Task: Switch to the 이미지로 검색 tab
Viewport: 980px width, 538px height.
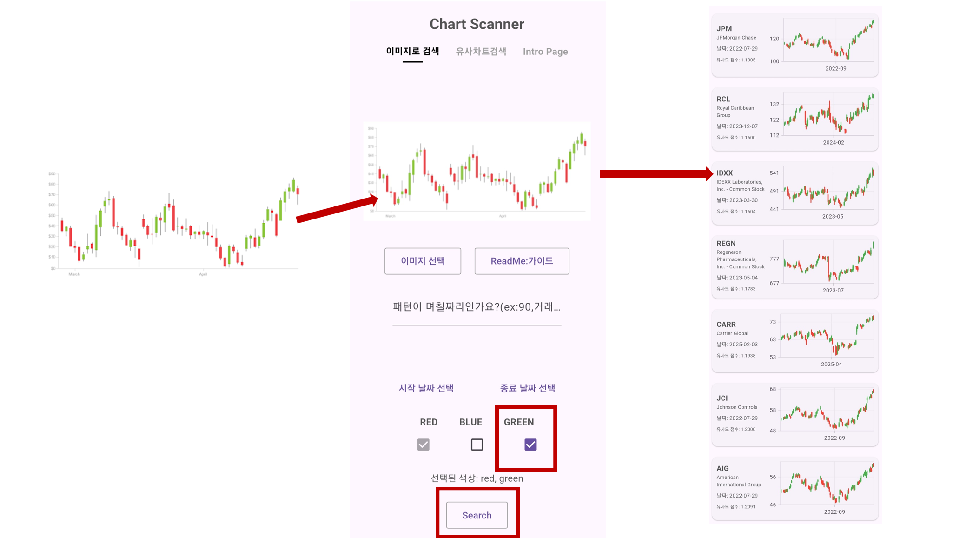Action: click(412, 51)
